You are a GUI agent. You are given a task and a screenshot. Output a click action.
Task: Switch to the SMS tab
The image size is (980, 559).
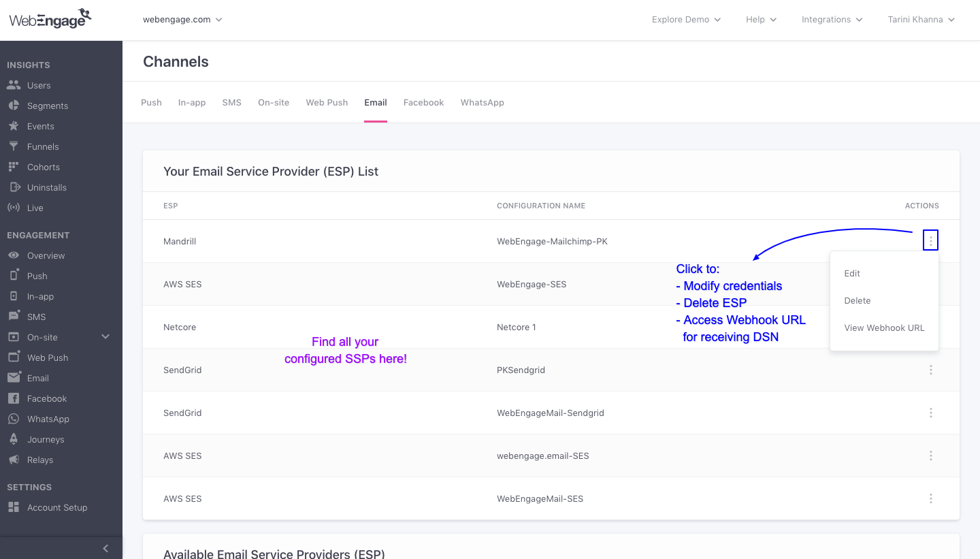(x=231, y=102)
